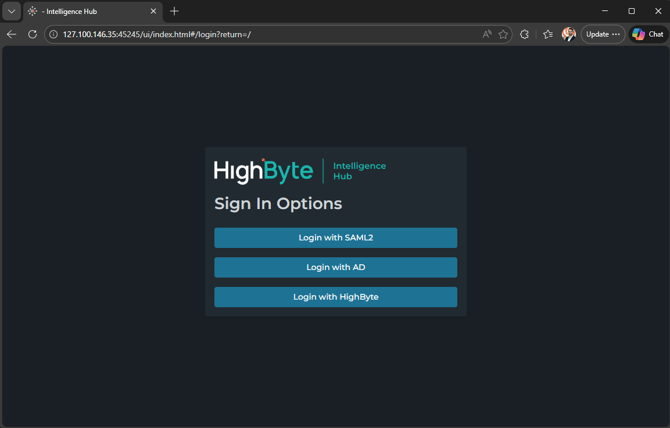The width and height of the screenshot is (670, 428).
Task: Open the Update settings menu
Action: click(603, 34)
